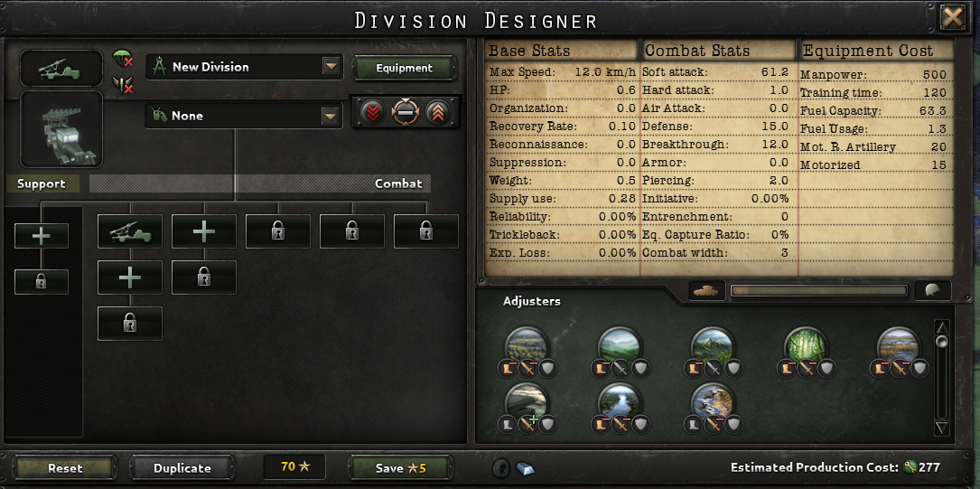Click the orange raise priority arrow icon
The height and width of the screenshot is (489, 980).
[x=437, y=113]
